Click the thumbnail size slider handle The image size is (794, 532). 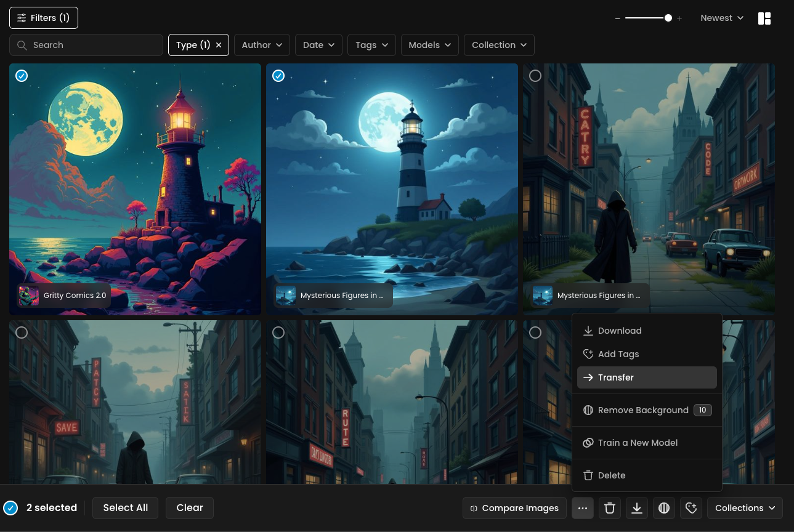[668, 18]
